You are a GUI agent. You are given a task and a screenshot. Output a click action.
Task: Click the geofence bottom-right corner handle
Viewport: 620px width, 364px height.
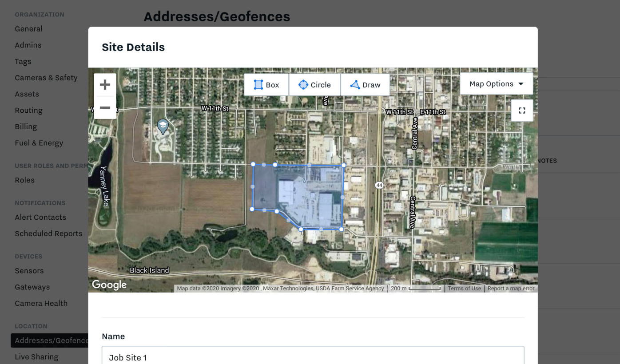coord(342,229)
